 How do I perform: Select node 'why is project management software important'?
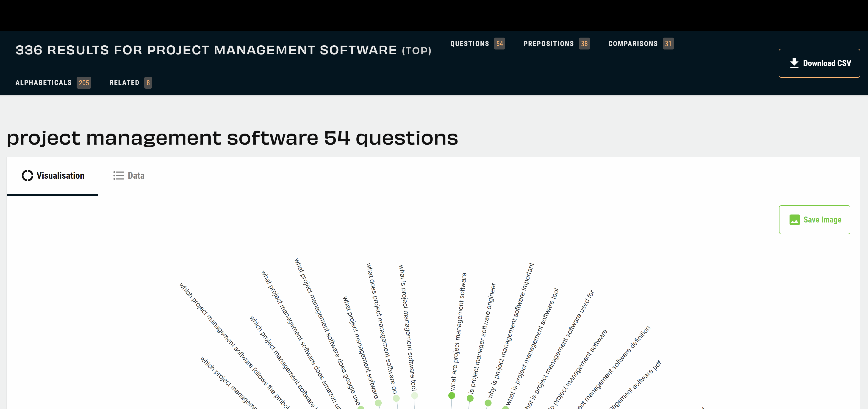tap(488, 403)
